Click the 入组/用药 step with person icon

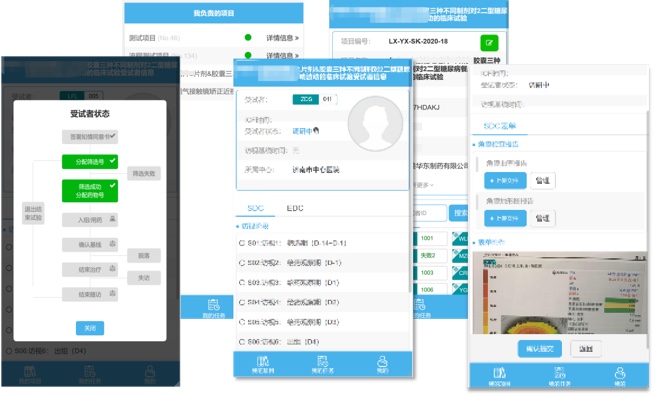tap(90, 220)
